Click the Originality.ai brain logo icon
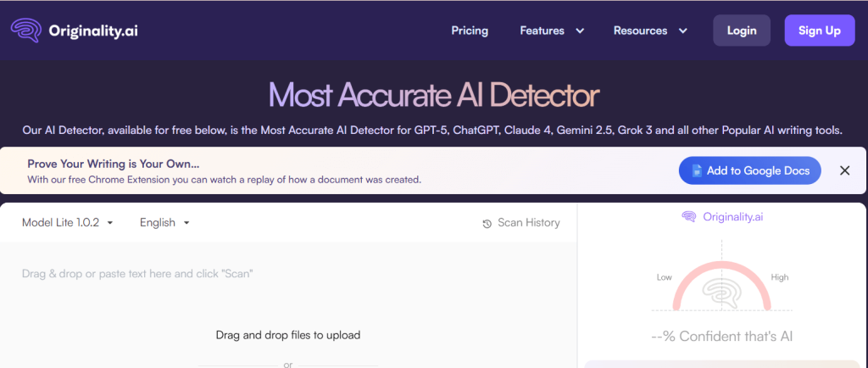Image resolution: width=868 pixels, height=368 pixels. coord(26,31)
